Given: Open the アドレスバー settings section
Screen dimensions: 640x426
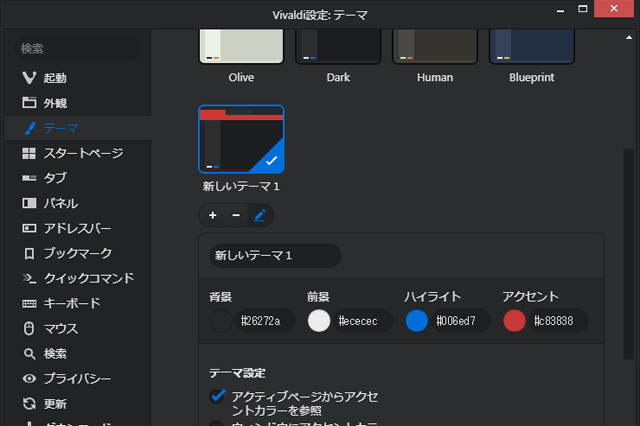Looking at the screenshot, I should pyautogui.click(x=78, y=228).
